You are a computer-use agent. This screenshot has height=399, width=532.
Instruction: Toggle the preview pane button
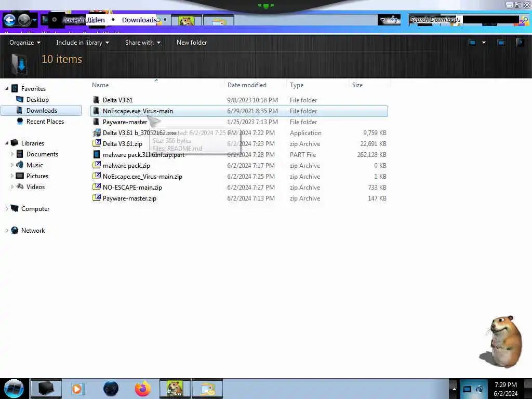501,43
